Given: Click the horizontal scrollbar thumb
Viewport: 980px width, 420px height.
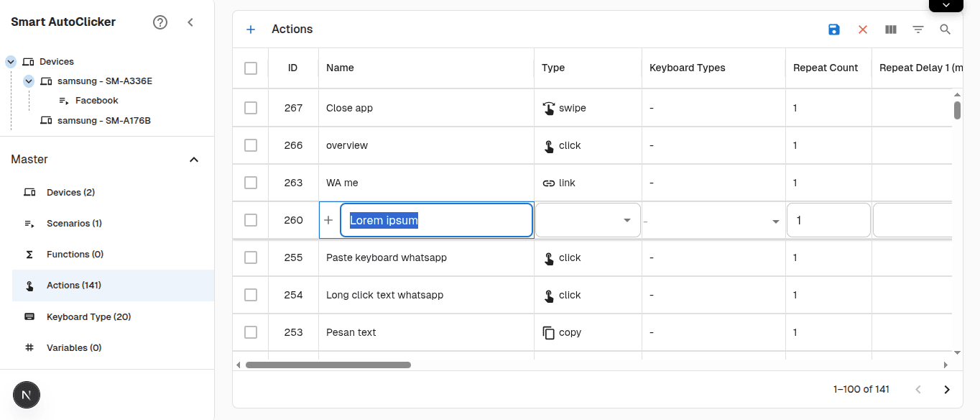Looking at the screenshot, I should (x=328, y=365).
